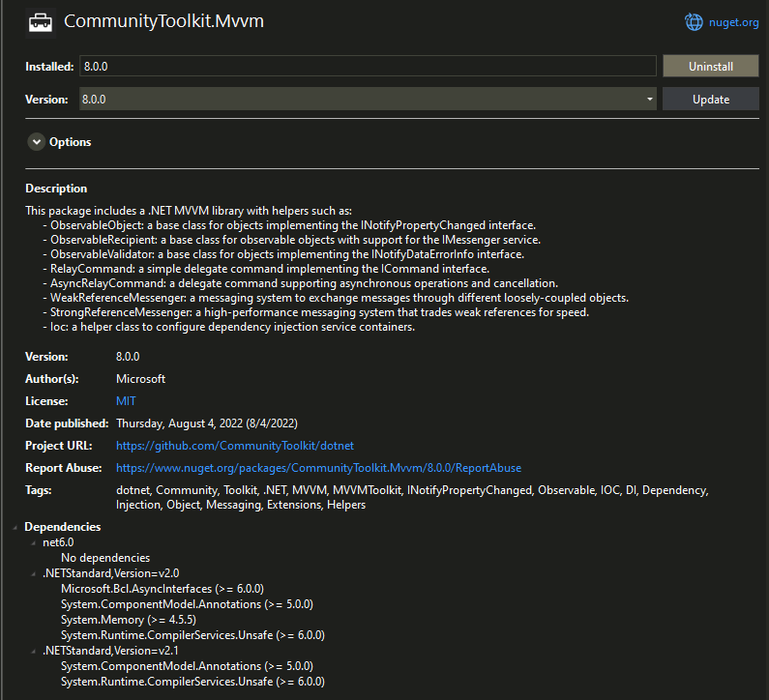Expand the Options chevron
This screenshot has height=700, width=769.
point(37,142)
